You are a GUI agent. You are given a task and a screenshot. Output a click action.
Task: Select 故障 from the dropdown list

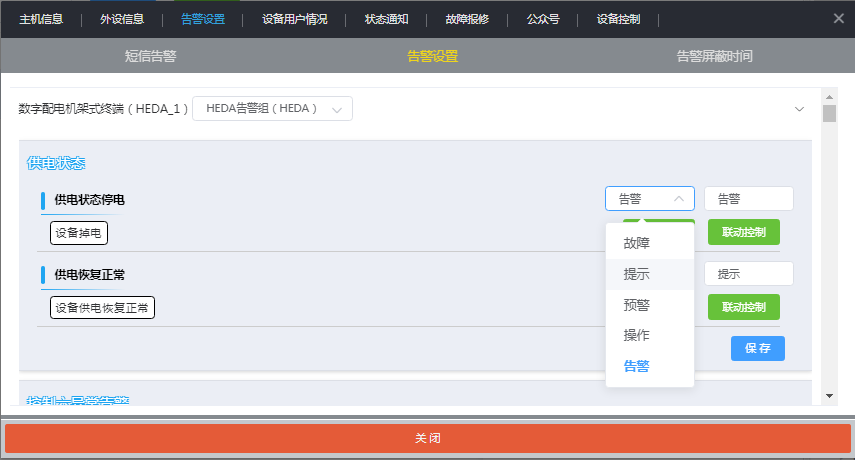coord(637,243)
